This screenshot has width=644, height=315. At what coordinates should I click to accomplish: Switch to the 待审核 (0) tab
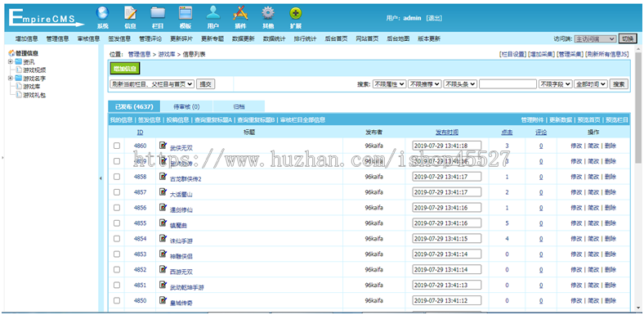186,106
